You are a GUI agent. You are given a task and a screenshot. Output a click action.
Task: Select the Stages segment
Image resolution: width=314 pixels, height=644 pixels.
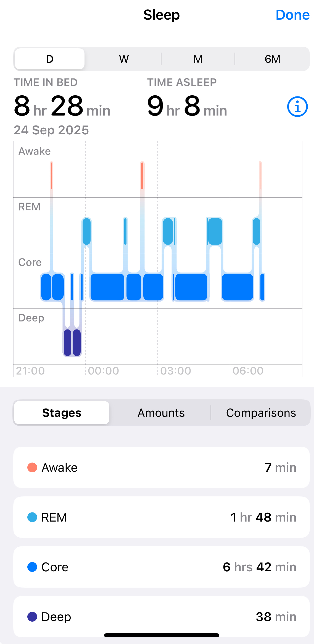click(x=62, y=413)
